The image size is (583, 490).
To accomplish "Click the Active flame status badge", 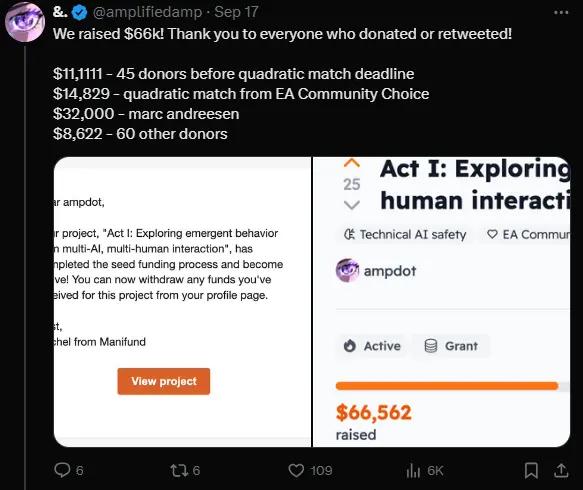I will (x=372, y=346).
